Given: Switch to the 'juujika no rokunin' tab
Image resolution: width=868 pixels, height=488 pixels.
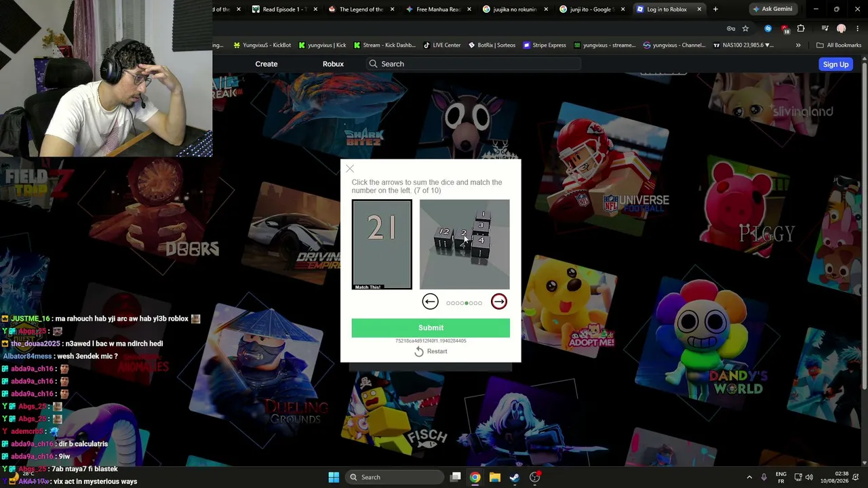Looking at the screenshot, I should [513, 9].
